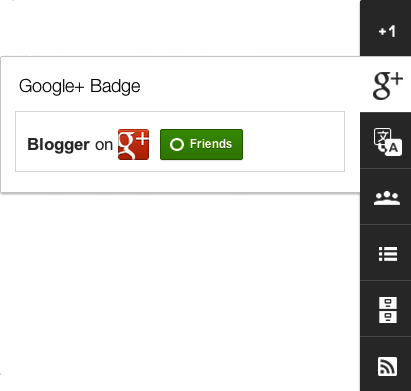Click the red Google+ logo in badge
This screenshot has height=391, width=411.
[x=133, y=144]
